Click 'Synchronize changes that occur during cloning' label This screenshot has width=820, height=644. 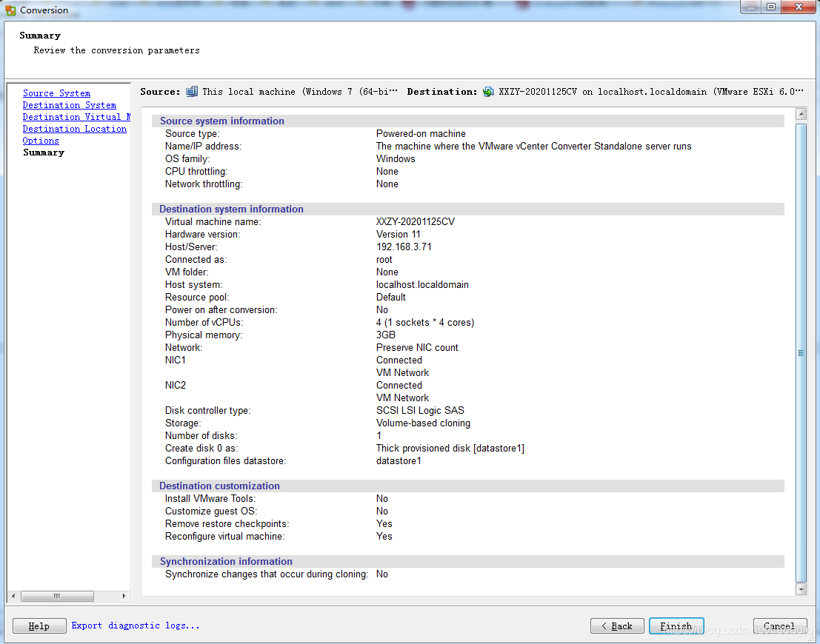(267, 574)
